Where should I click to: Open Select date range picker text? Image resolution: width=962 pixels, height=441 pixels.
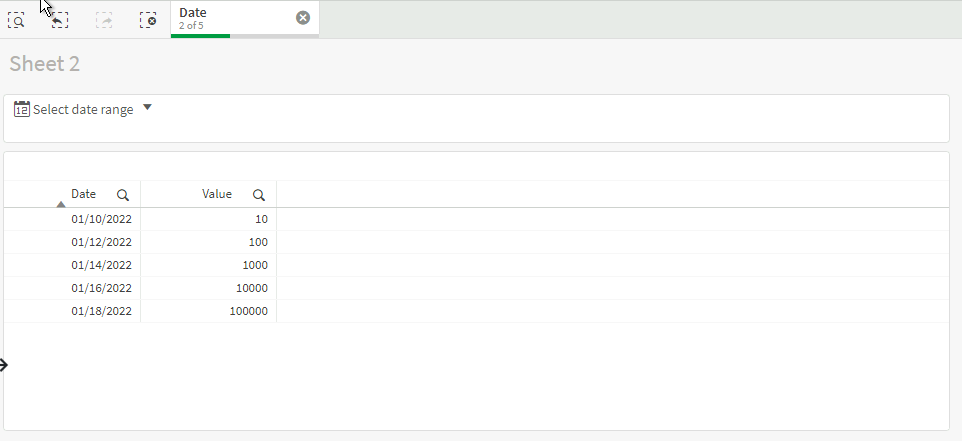tap(83, 109)
